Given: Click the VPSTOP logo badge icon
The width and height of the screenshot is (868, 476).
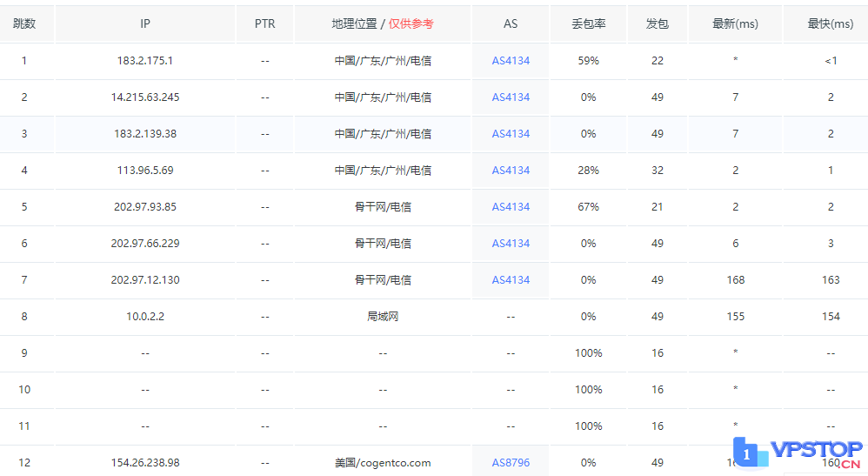Looking at the screenshot, I should 746,453.
